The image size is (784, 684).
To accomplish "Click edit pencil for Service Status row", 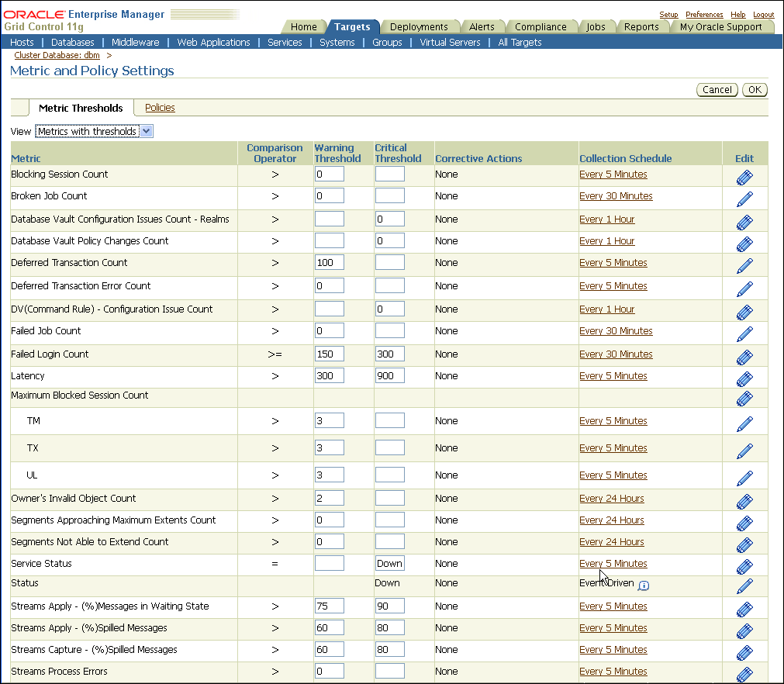I will [x=744, y=567].
